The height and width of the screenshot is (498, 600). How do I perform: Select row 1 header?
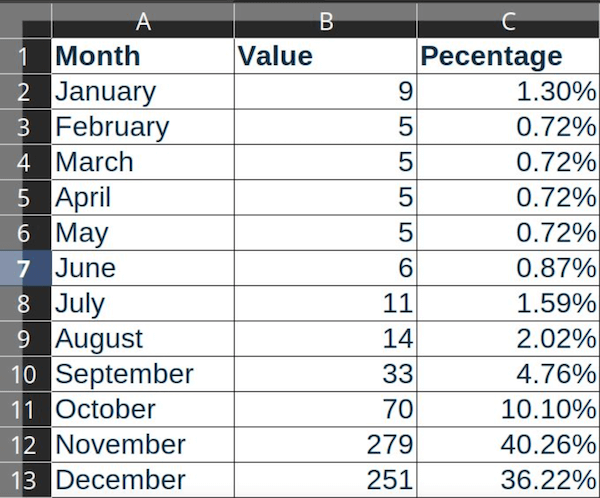coord(25,56)
